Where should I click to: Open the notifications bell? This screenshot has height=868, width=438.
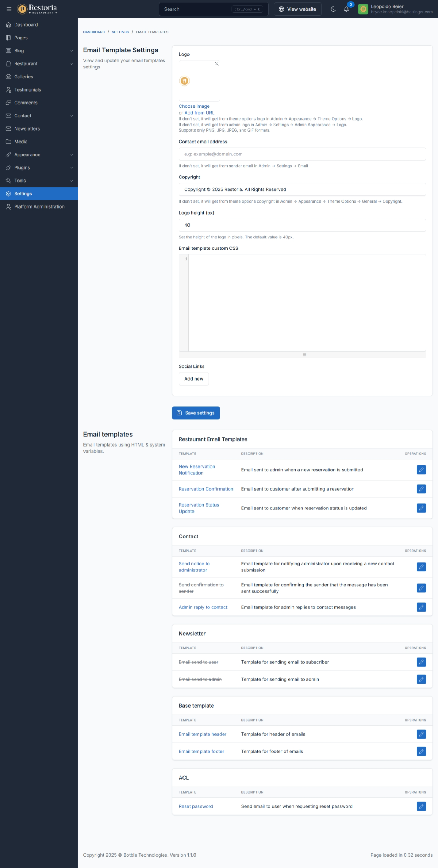pyautogui.click(x=346, y=9)
